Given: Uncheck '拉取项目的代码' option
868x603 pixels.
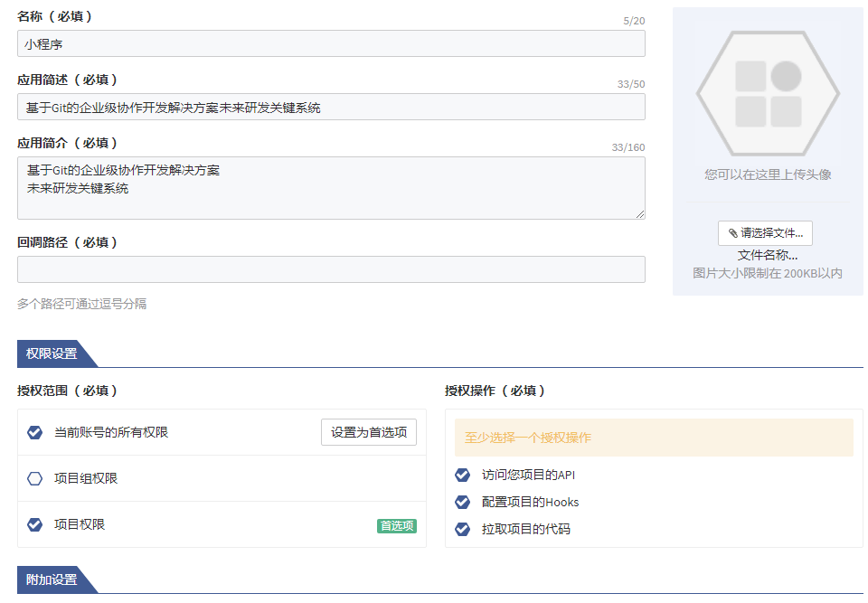Looking at the screenshot, I should tap(462, 529).
